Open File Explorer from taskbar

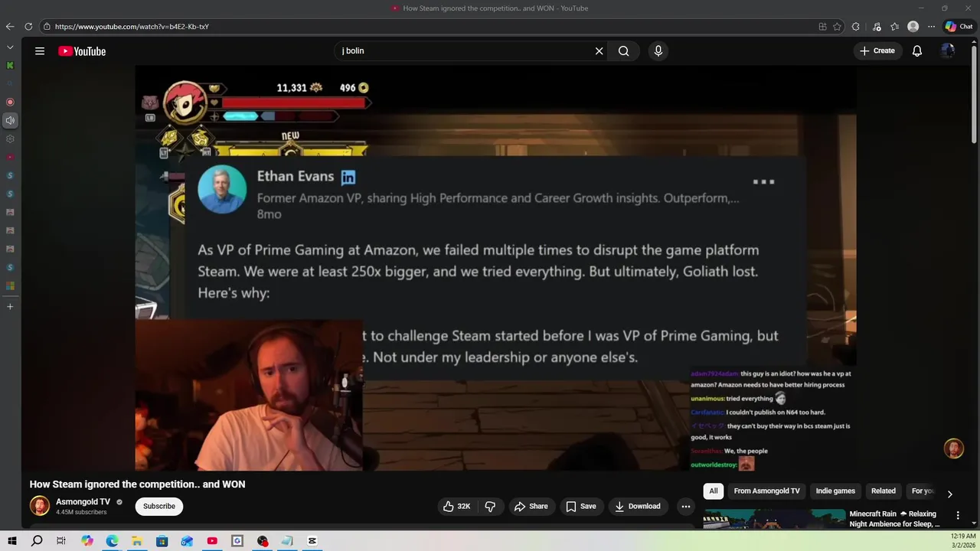(x=137, y=541)
